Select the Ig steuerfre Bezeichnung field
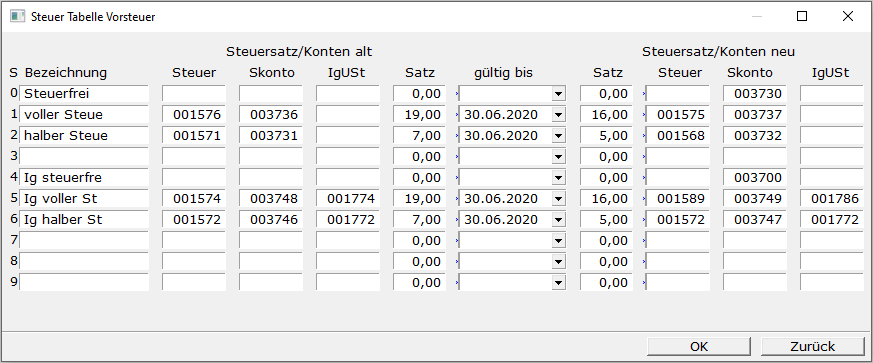Image resolution: width=873 pixels, height=363 pixels. (x=84, y=178)
